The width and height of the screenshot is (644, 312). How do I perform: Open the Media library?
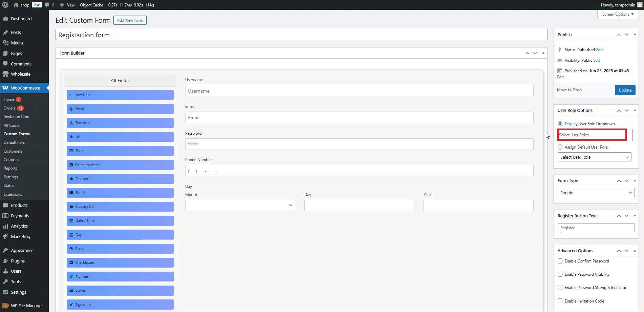16,43
